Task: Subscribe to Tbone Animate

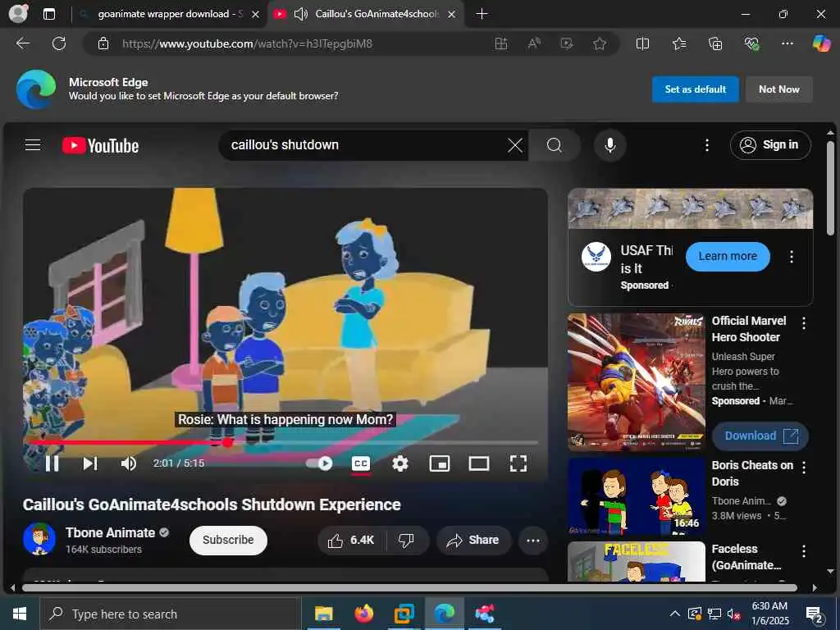Action: pyautogui.click(x=228, y=540)
